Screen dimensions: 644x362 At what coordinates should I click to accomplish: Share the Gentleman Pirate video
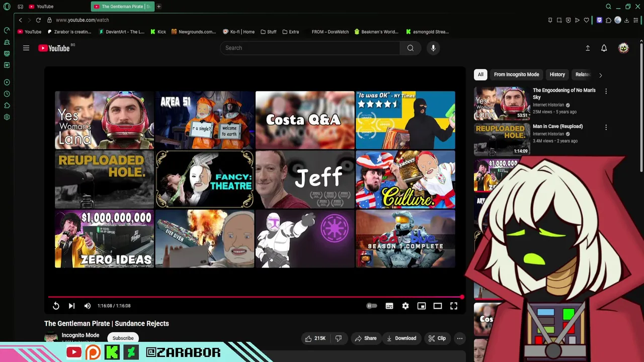click(x=365, y=338)
